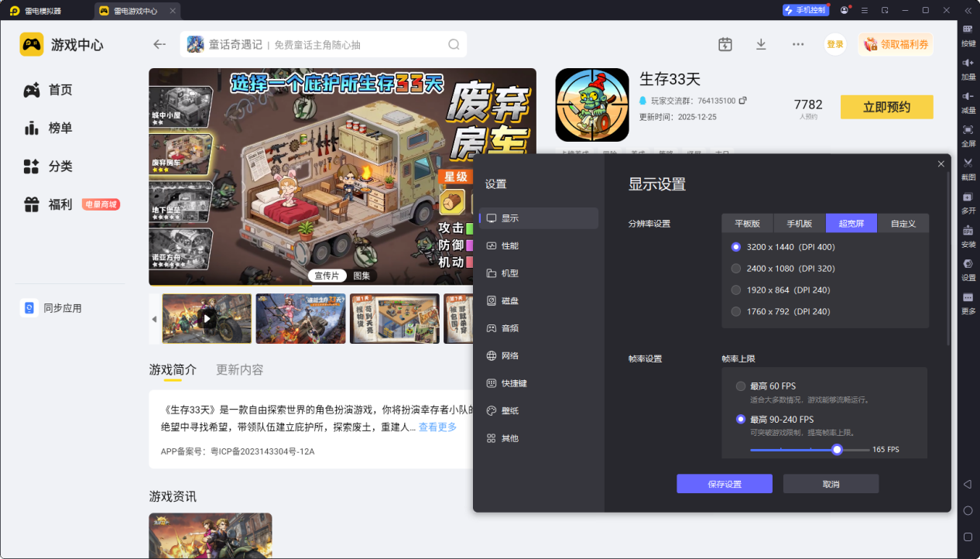Click the back arrow beside search box
The image size is (980, 559).
click(159, 44)
